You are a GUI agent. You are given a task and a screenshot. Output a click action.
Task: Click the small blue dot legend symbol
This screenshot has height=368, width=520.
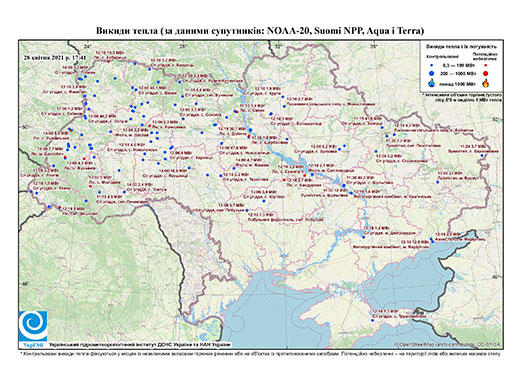tap(432, 66)
